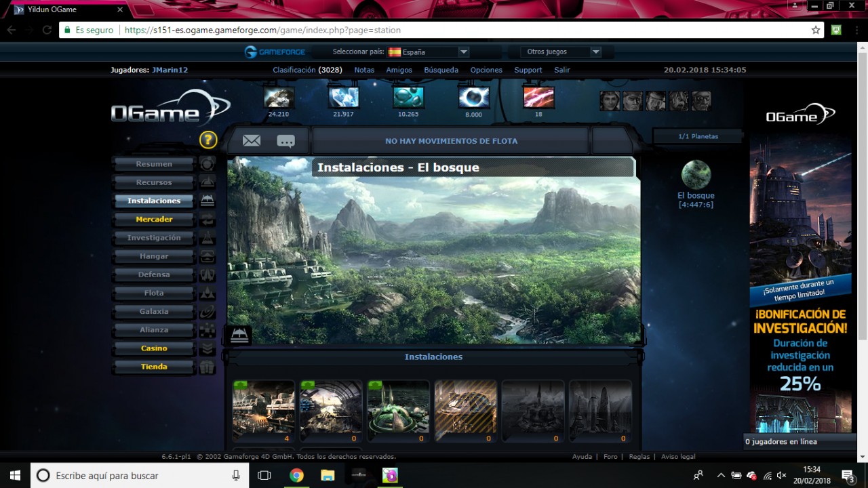Click the icon beside the Flota menu
Viewport: 868px width, 488px height.
pyautogui.click(x=208, y=293)
